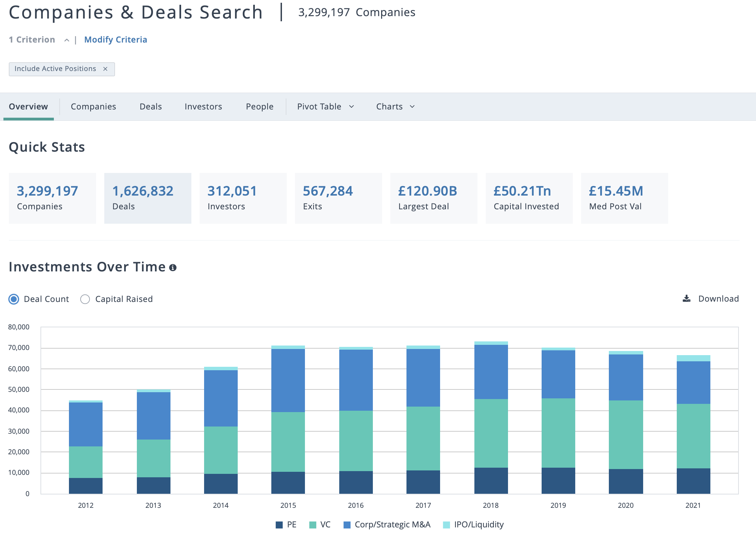This screenshot has height=549, width=756.
Task: Click the 2014 VC bar segment
Action: click(x=221, y=450)
